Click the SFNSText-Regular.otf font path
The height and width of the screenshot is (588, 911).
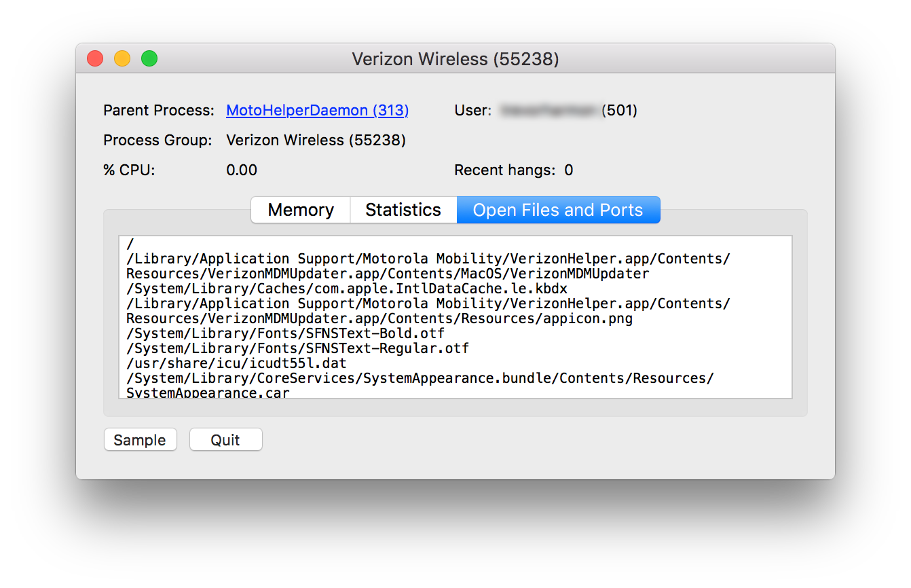(x=297, y=348)
